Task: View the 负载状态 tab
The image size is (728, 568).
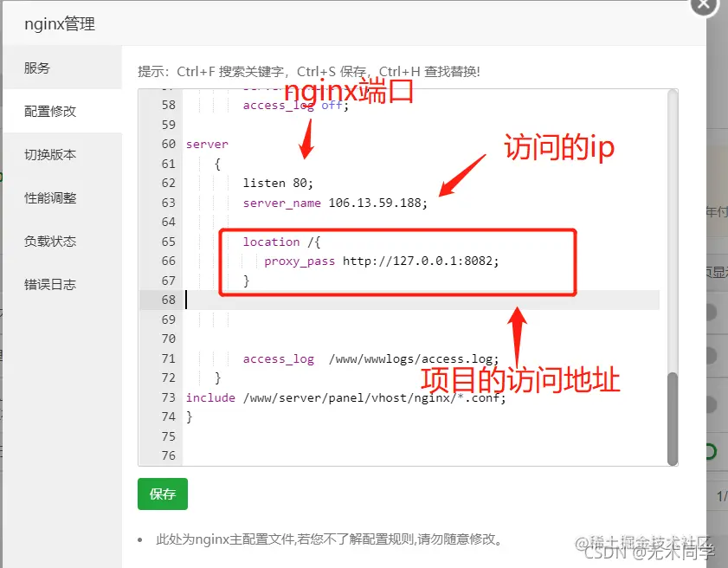Action: pos(62,241)
